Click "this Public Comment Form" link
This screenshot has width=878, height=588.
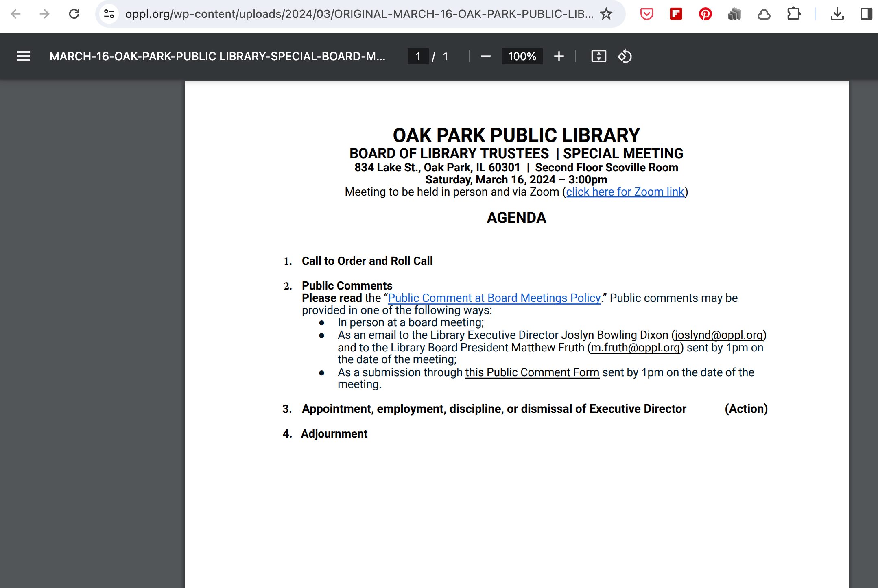[532, 372]
